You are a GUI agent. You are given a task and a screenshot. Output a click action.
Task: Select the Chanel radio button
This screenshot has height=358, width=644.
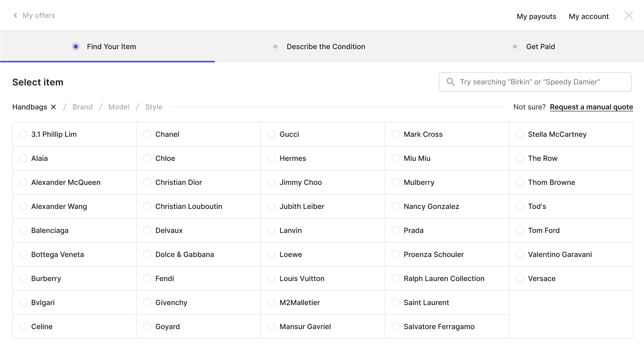click(147, 134)
